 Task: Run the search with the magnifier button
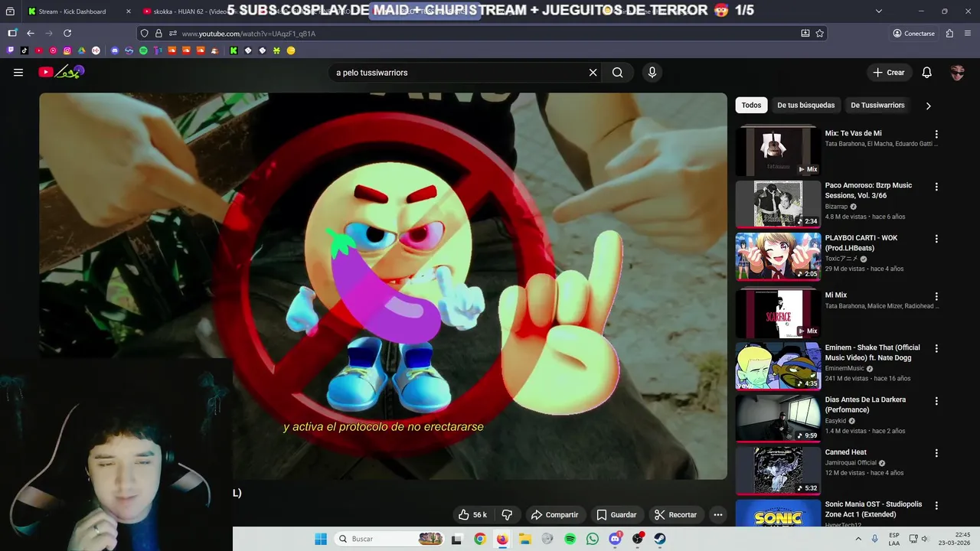pos(617,73)
